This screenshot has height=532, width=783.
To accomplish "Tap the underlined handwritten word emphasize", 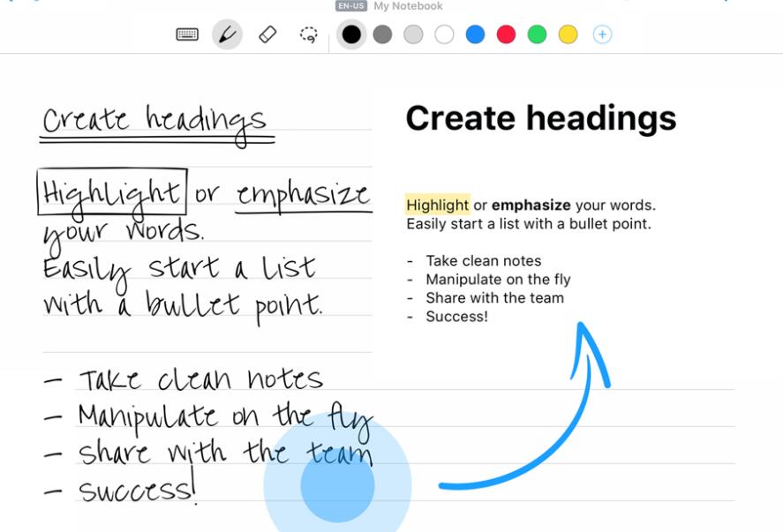I will (303, 197).
